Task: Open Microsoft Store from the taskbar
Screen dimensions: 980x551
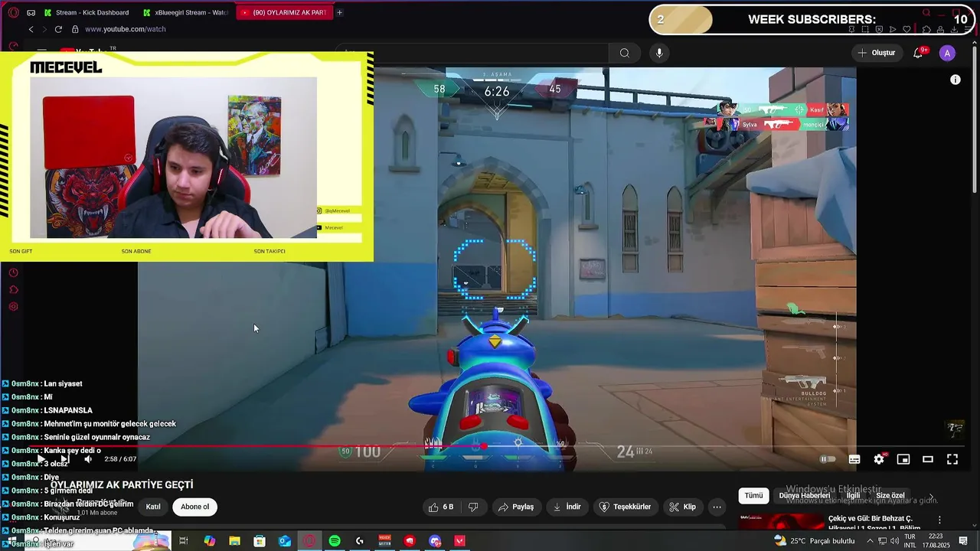Action: click(260, 541)
